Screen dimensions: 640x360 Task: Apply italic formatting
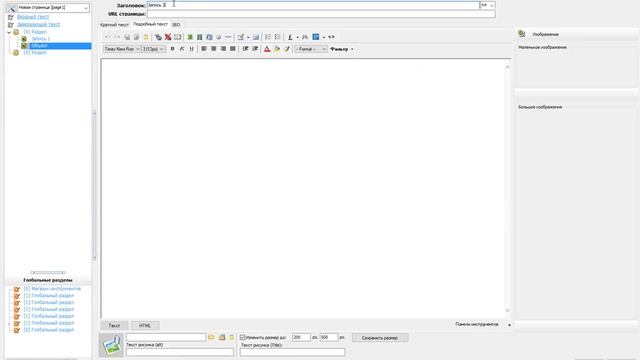pos(182,49)
